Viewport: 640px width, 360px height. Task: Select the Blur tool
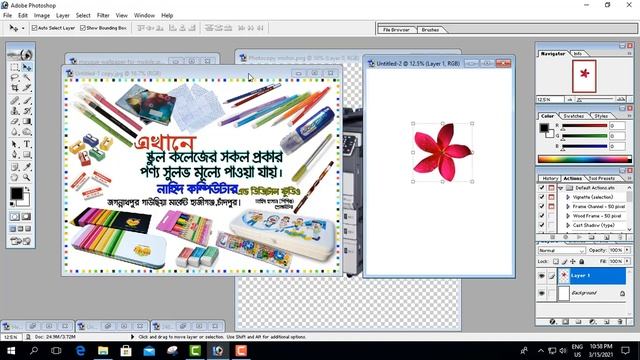[x=15, y=132]
